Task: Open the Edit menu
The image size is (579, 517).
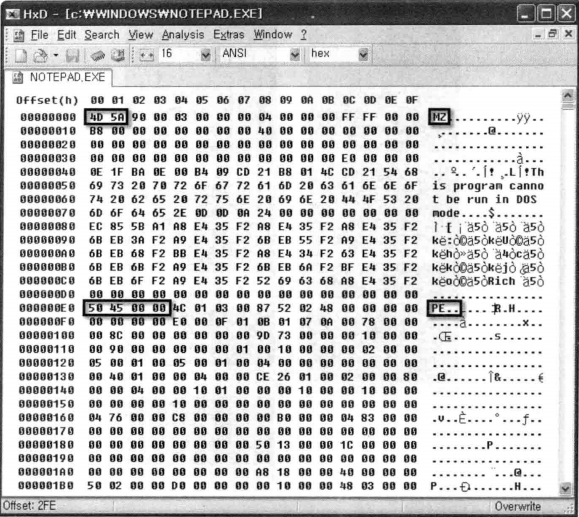Action: pos(66,35)
